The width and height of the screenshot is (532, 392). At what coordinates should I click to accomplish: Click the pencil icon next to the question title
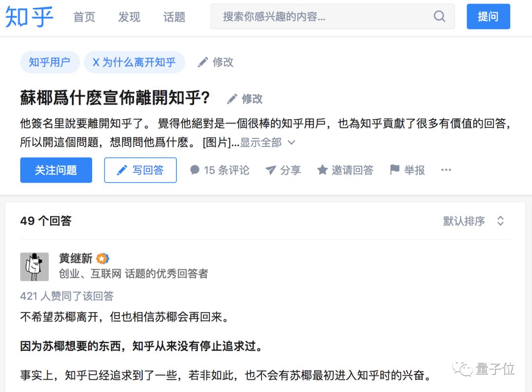(232, 99)
